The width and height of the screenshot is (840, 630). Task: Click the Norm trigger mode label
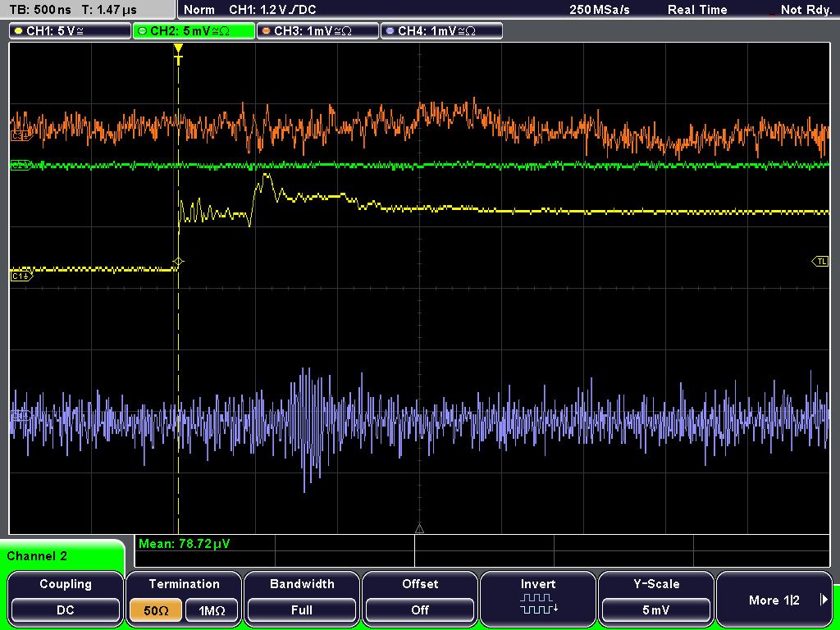199,10
